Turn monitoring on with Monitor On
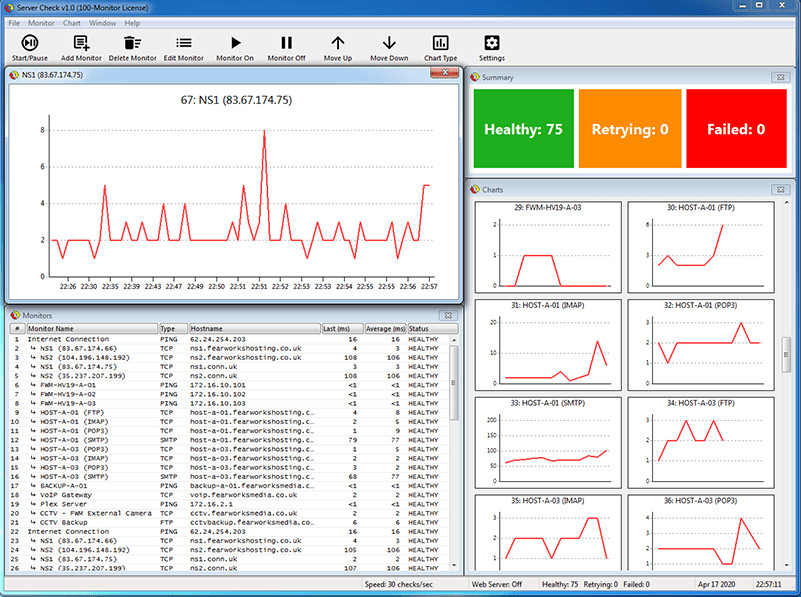Screen dimensions: 801x597 [236, 43]
